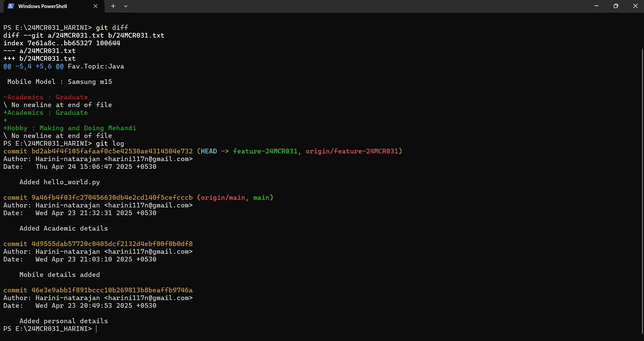Click the commit hash 4d9555dab57720c0405dcf2132d4ebf00f0b0df8

pyautogui.click(x=112, y=244)
